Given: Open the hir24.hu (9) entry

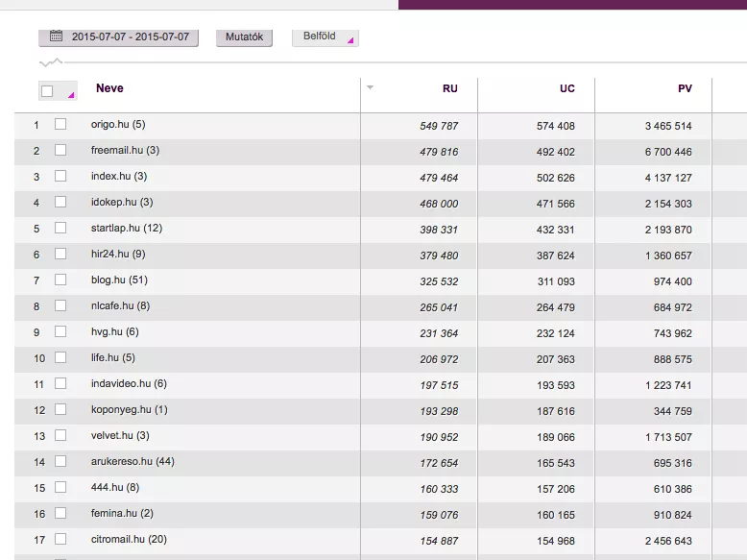Looking at the screenshot, I should coord(118,254).
